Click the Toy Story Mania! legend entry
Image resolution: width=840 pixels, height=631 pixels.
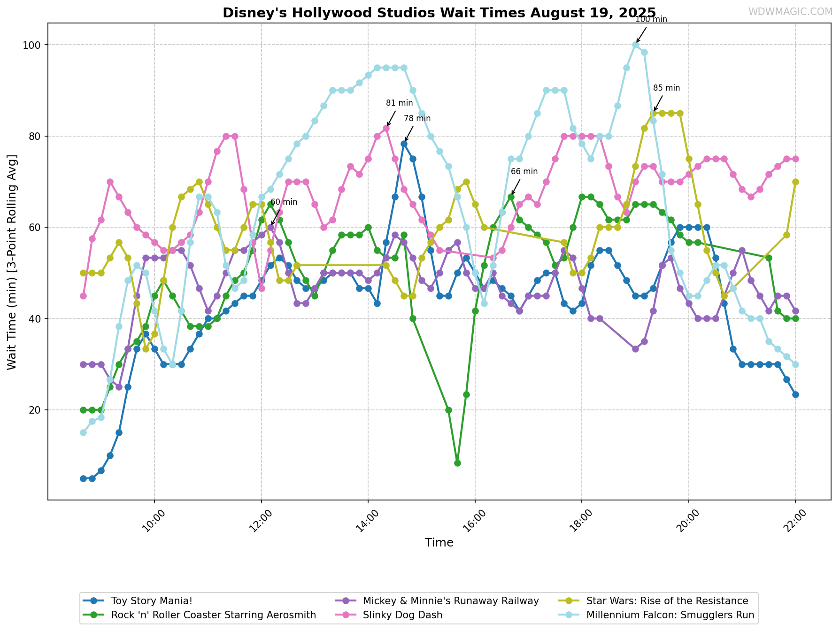point(138,601)
